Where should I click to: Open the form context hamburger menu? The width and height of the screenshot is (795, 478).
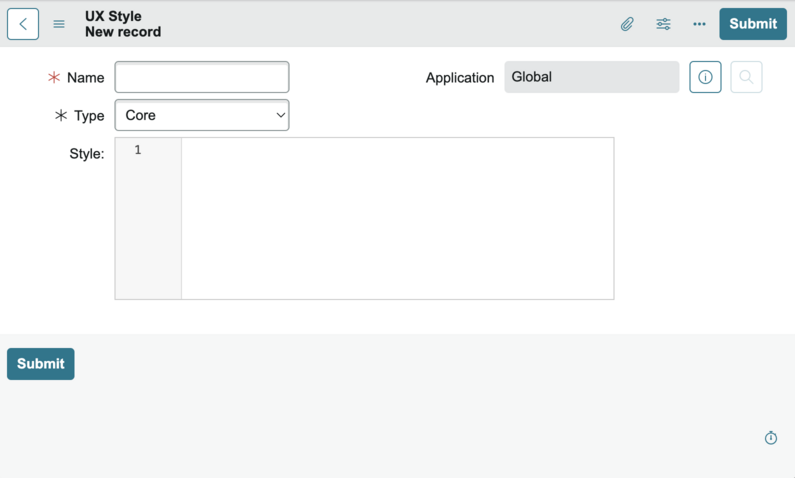click(59, 24)
